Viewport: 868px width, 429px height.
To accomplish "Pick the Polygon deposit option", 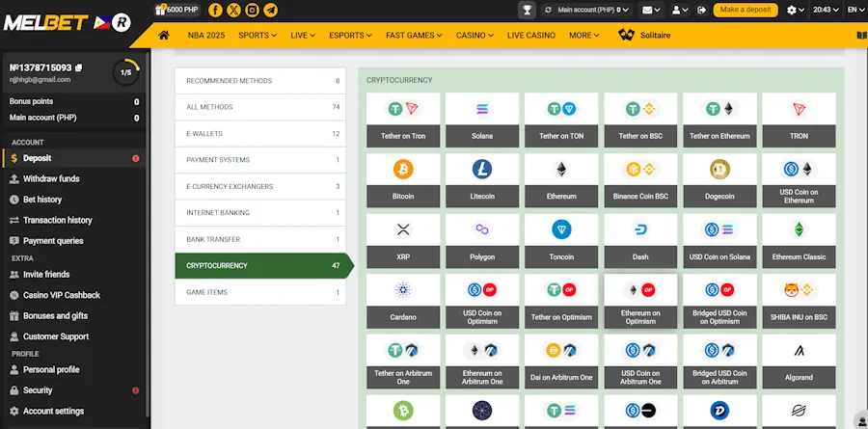I will coord(482,241).
